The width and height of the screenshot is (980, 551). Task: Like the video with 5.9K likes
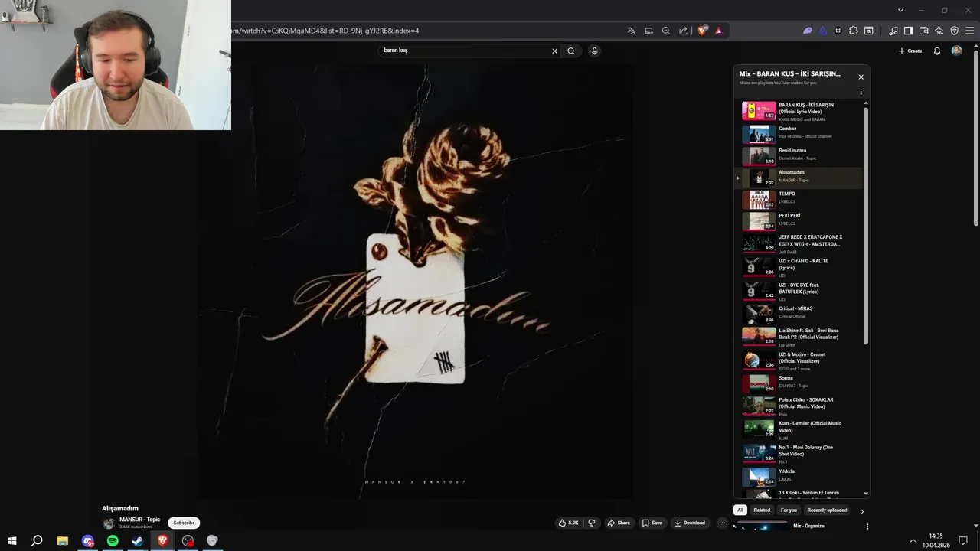point(568,523)
